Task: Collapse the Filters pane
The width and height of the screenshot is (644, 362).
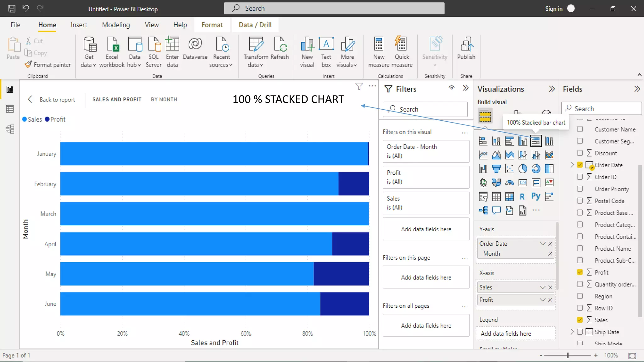Action: 466,88
